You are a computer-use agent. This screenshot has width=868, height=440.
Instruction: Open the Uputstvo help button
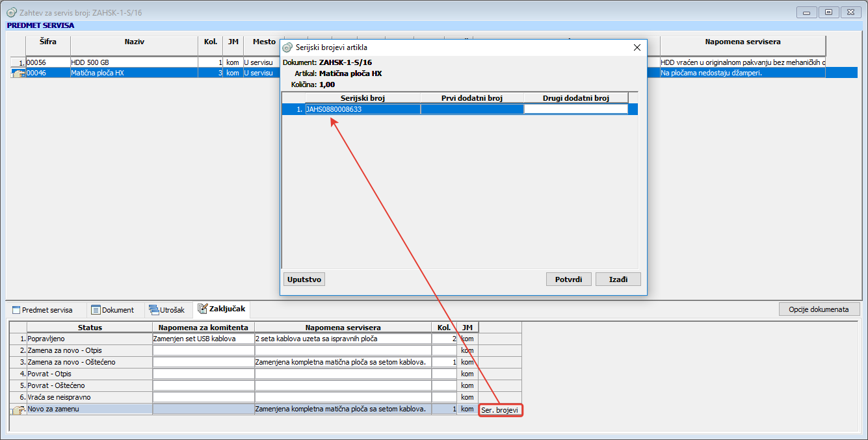click(x=304, y=279)
